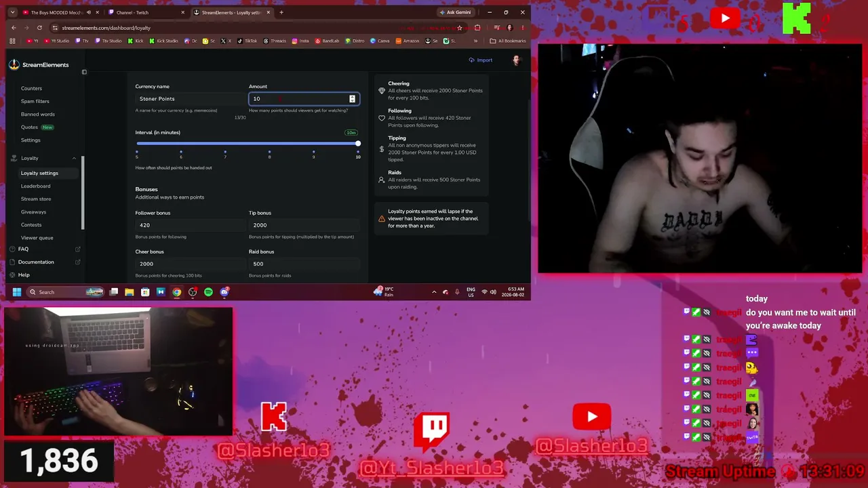
Task: Open the Chrome apps grid icon
Action: coord(12,41)
